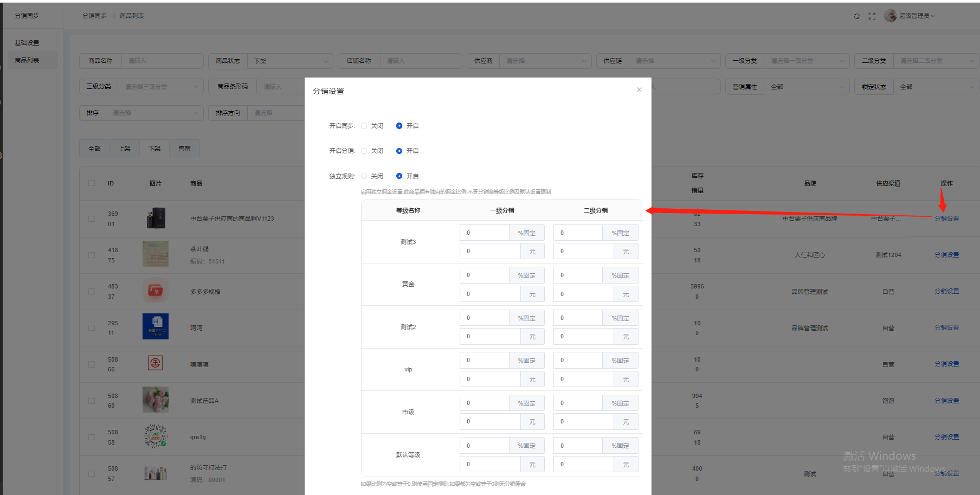
Task: Click the 呵呵 blue product thumbnail
Action: (155, 326)
